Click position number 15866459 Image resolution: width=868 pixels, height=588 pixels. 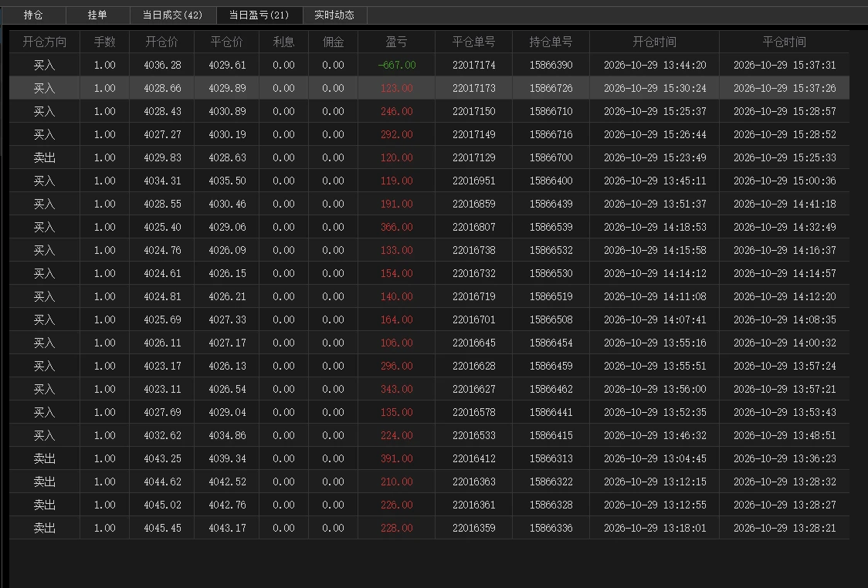[551, 367]
